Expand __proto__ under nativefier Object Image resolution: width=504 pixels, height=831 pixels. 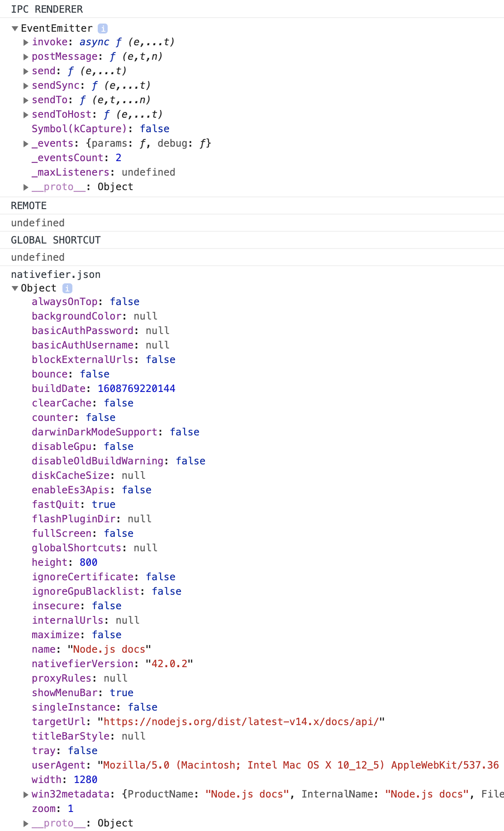click(26, 824)
